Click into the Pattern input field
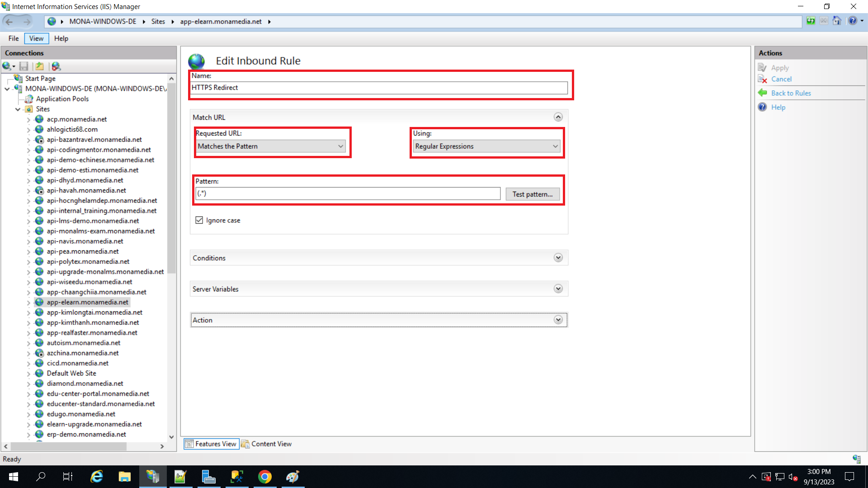The height and width of the screenshot is (488, 868). point(348,193)
